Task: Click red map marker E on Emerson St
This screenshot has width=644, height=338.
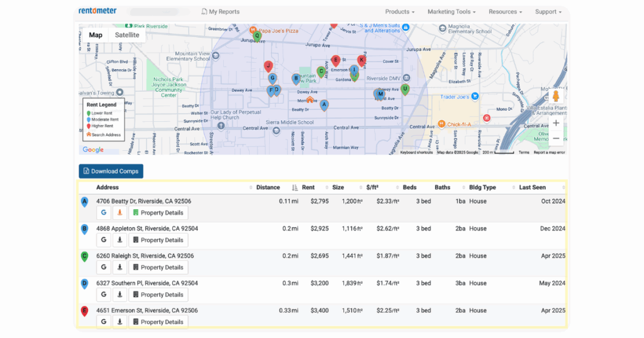Action: [336, 61]
